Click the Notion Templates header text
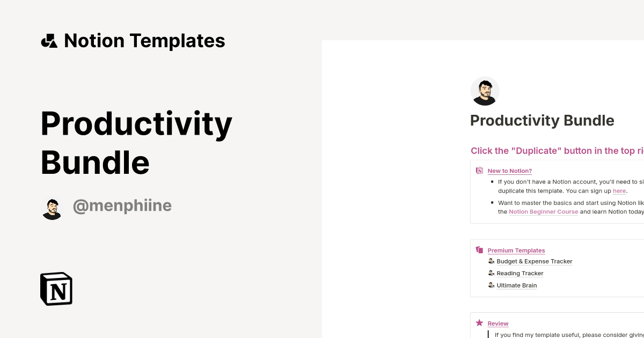Viewport: 644px width, 338px height. (144, 41)
